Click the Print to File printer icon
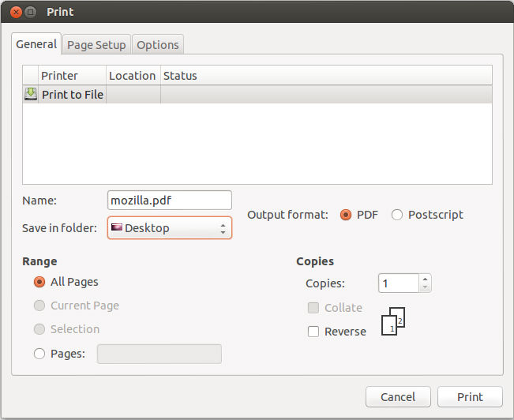This screenshot has width=514, height=420. coord(31,94)
